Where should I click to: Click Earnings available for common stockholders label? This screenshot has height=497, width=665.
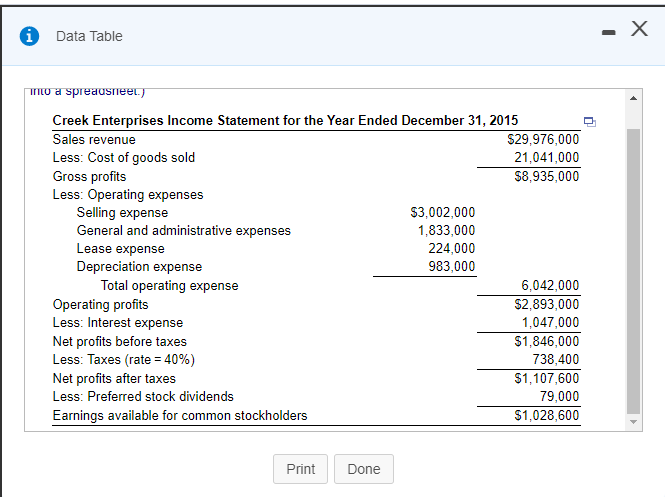coord(180,416)
